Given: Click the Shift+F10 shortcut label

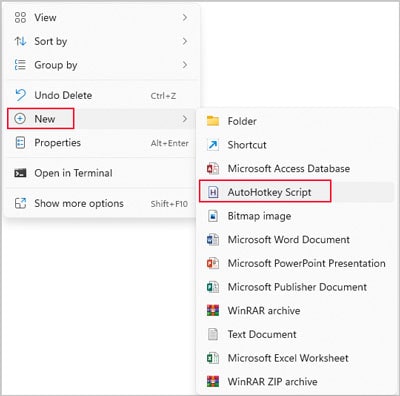Looking at the screenshot, I should tap(169, 204).
